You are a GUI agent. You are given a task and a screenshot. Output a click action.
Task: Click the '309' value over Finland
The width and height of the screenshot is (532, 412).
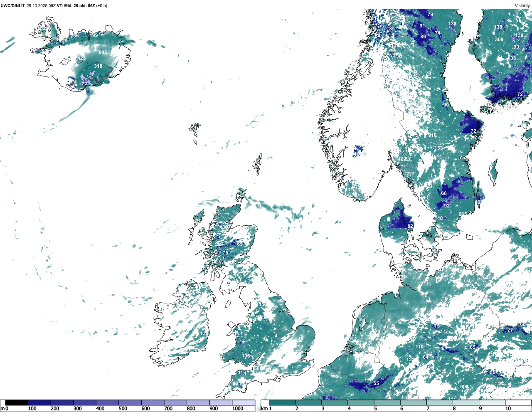pyautogui.click(x=499, y=39)
